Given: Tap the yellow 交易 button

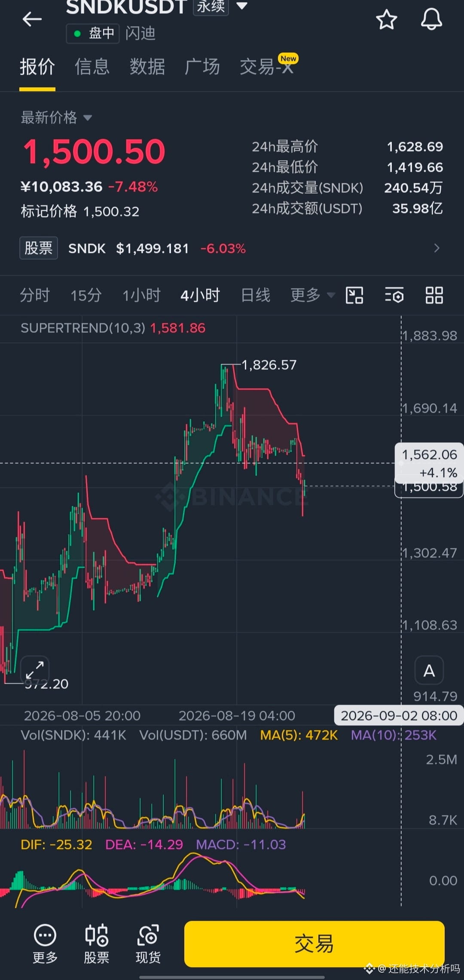Looking at the screenshot, I should pos(314,944).
